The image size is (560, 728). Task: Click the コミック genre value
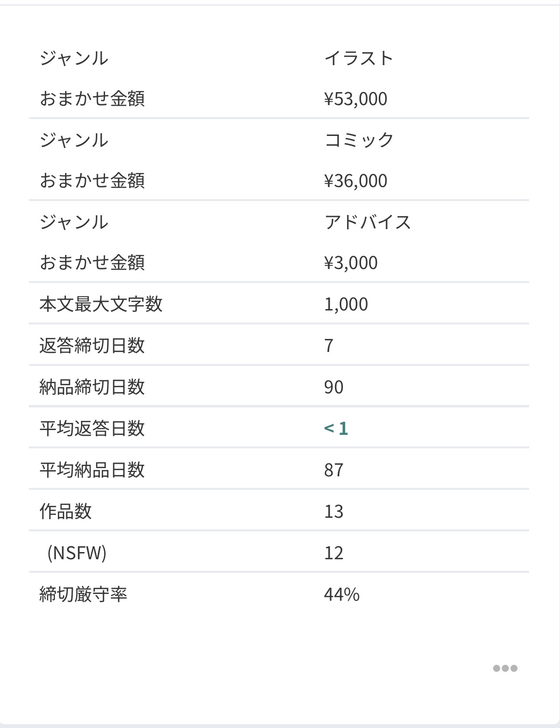(359, 140)
